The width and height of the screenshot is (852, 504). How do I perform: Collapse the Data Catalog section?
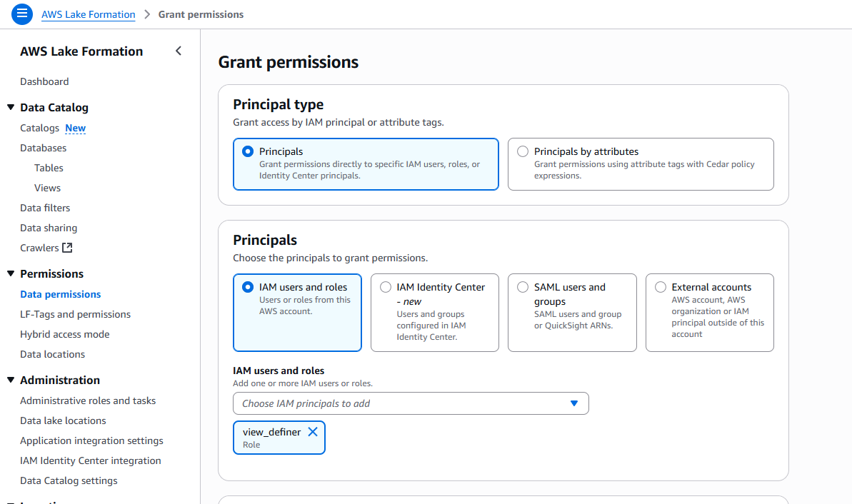click(x=11, y=108)
